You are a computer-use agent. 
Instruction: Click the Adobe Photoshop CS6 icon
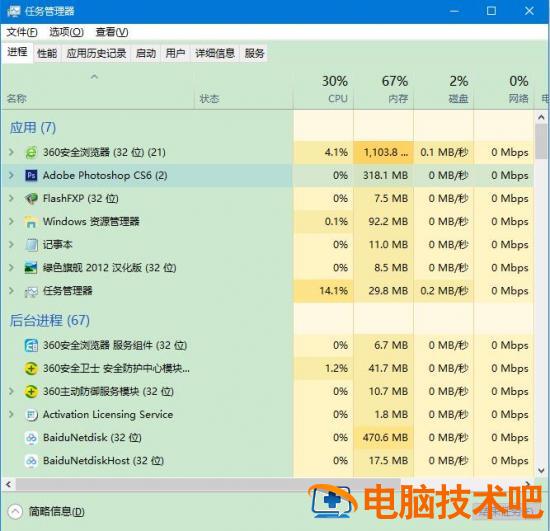coord(31,175)
